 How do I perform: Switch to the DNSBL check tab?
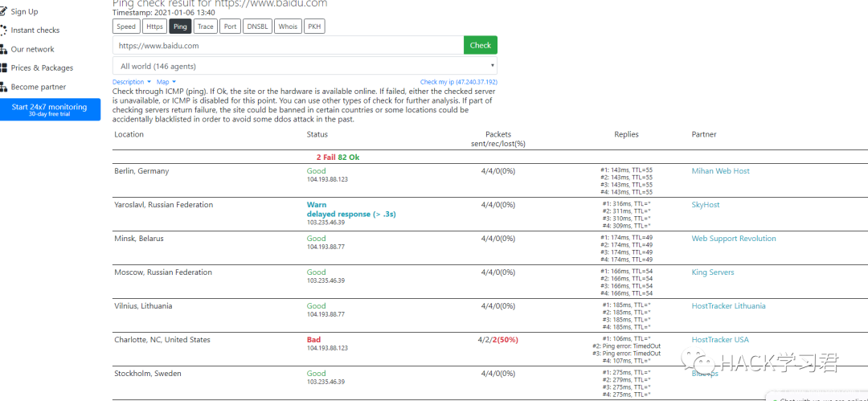pyautogui.click(x=257, y=26)
